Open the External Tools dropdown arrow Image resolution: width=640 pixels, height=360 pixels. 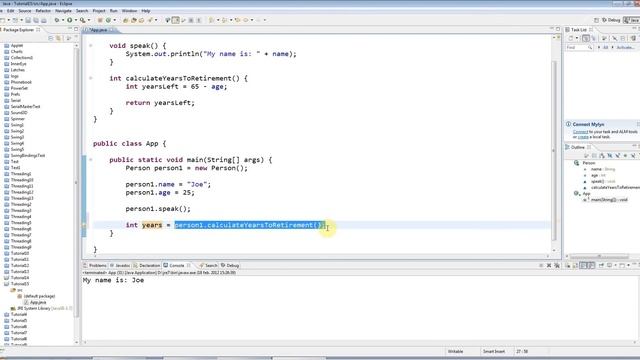89,20
